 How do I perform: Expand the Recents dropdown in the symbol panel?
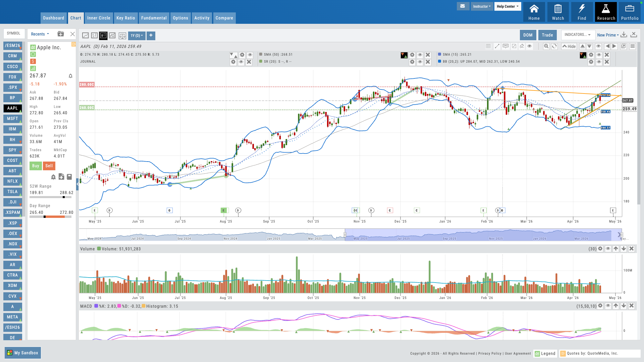(x=40, y=34)
